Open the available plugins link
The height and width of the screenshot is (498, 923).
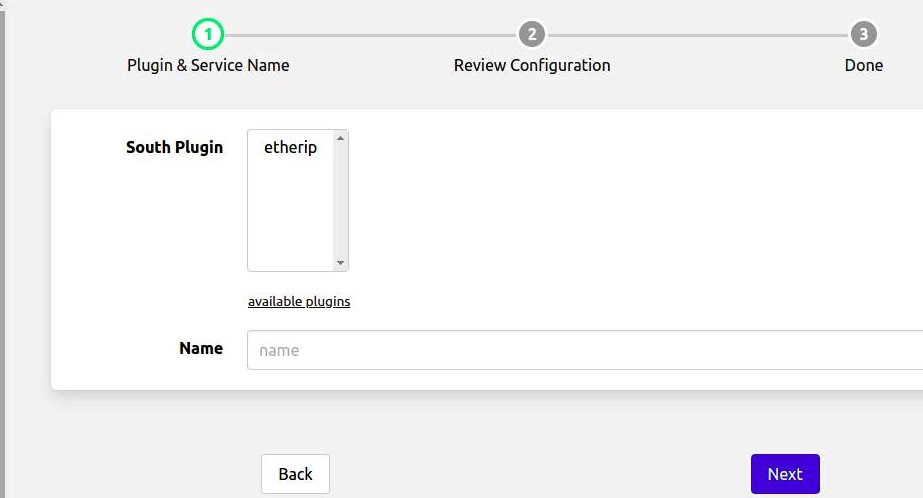tap(299, 301)
